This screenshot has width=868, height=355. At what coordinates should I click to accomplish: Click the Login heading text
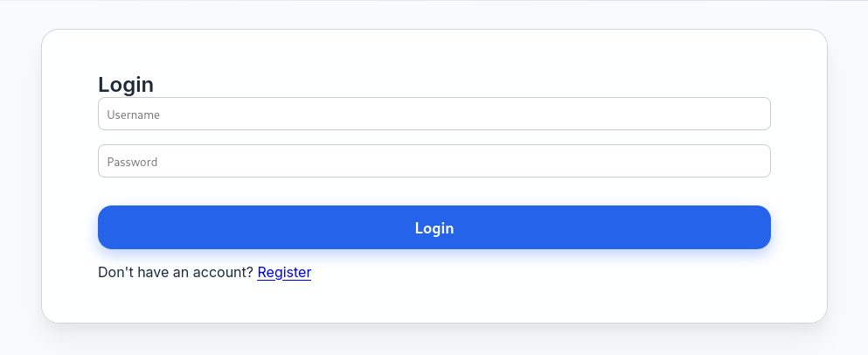click(126, 85)
